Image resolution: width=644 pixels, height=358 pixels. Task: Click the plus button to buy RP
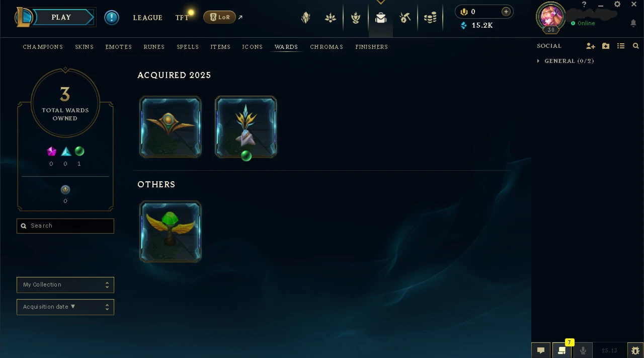[506, 12]
